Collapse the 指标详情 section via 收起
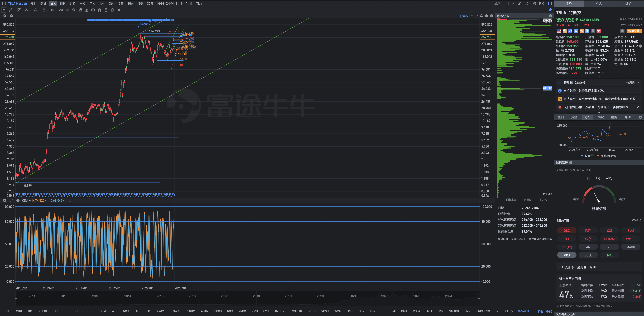Viewport: 644px width, 316px height. tap(637, 220)
